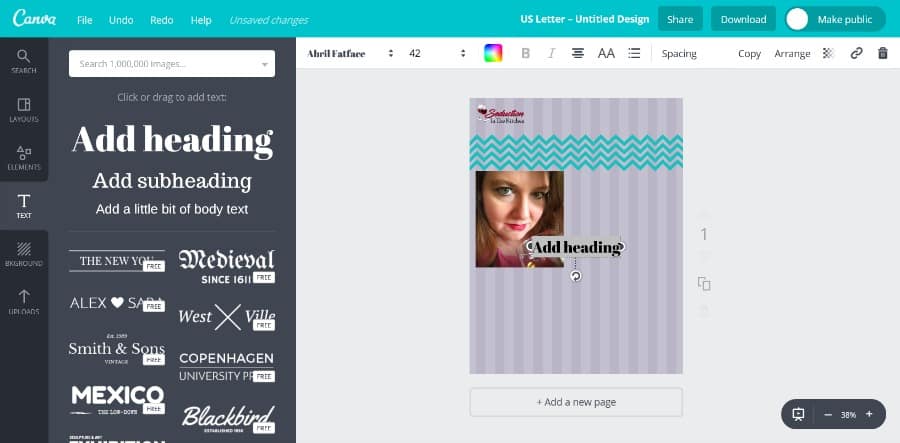Image resolution: width=900 pixels, height=443 pixels.
Task: Open the Abril Fatface font dropdown
Action: point(350,53)
